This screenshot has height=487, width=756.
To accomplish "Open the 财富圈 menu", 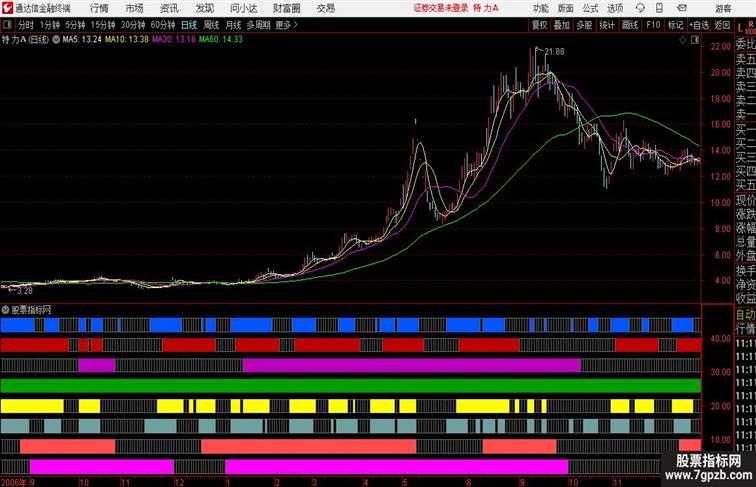I will tap(286, 8).
